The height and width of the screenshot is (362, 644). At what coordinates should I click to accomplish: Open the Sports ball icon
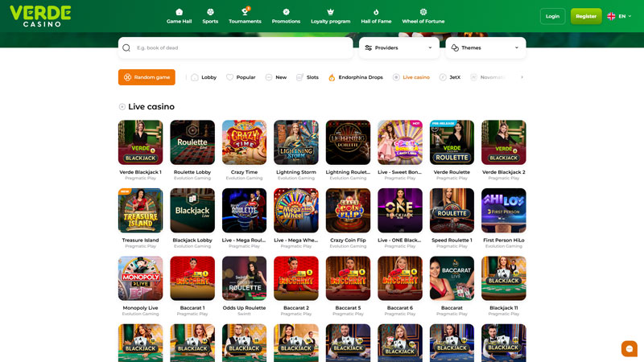click(210, 12)
